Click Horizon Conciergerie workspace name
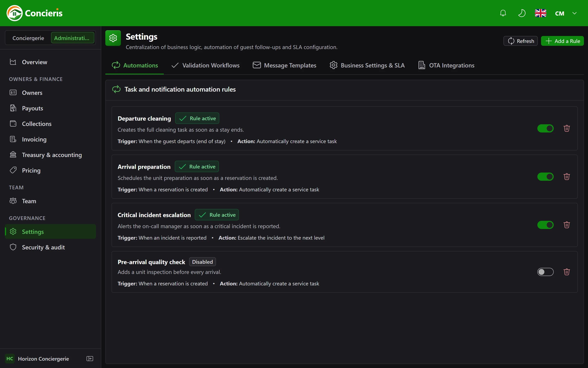Screen dimensions: 588x368 pos(43,359)
